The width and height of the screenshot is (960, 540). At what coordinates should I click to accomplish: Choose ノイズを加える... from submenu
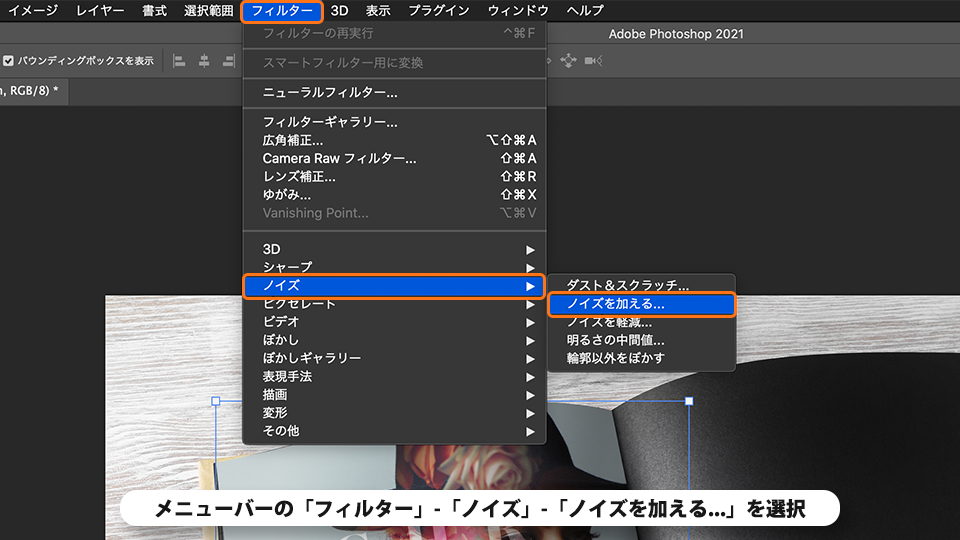pyautogui.click(x=641, y=304)
